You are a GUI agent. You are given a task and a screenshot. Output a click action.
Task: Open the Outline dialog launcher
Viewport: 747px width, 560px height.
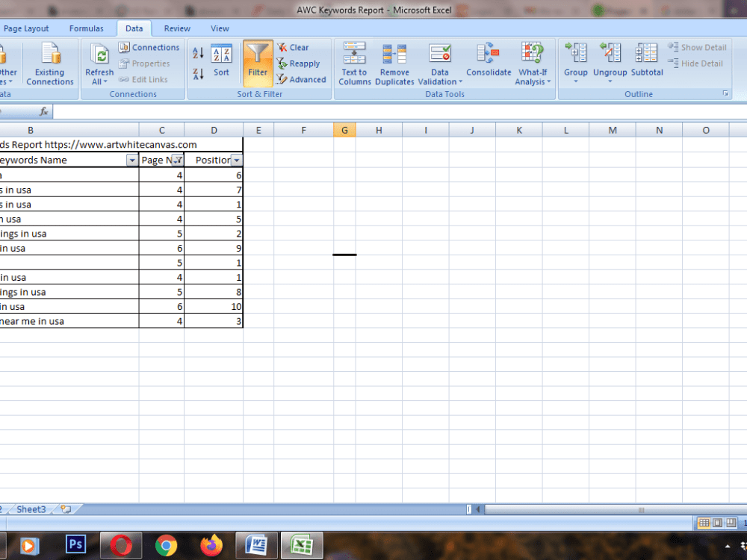point(725,94)
